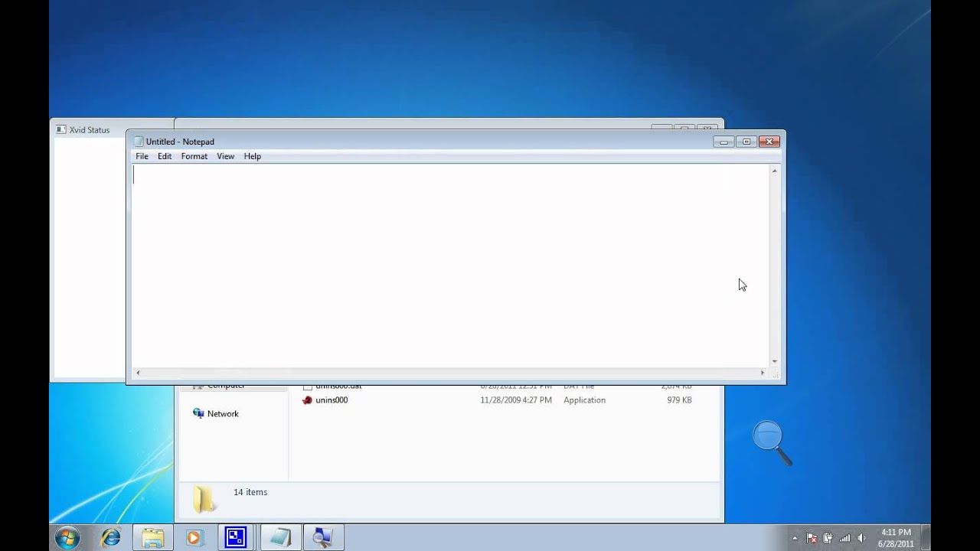Image resolution: width=980 pixels, height=551 pixels.
Task: Switch to the blue square app on taskbar
Action: point(237,537)
